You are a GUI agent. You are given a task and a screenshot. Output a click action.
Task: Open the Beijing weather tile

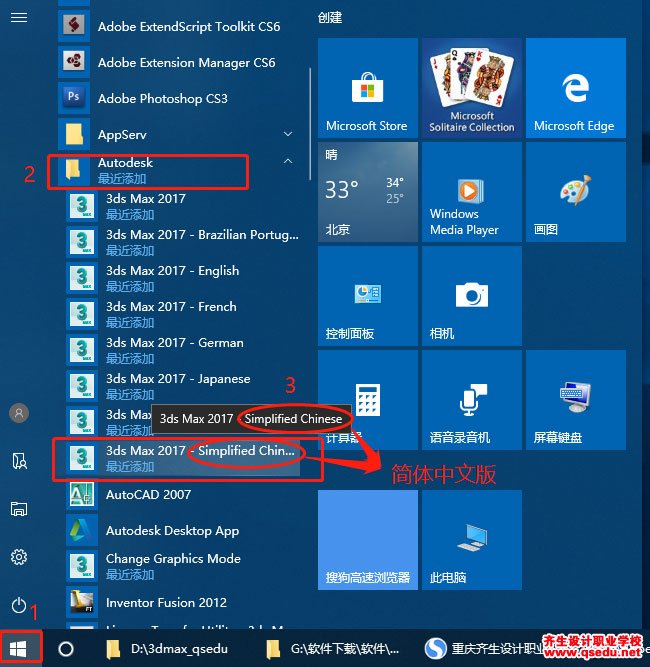click(x=368, y=192)
